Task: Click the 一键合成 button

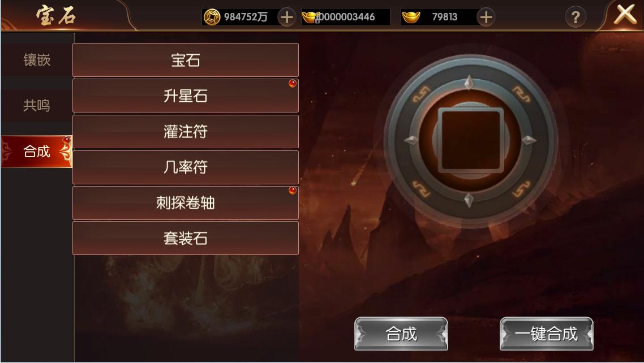Action: point(547,334)
